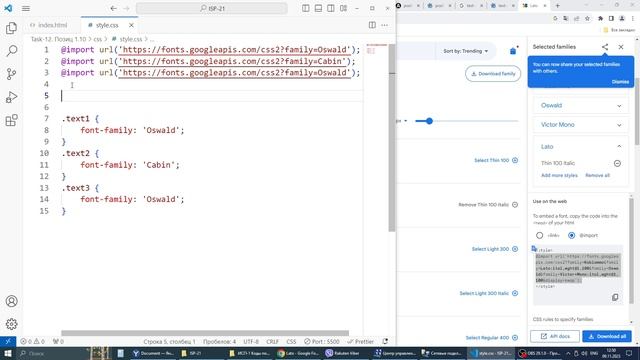Open the VS Code hamburger menu

point(26,8)
